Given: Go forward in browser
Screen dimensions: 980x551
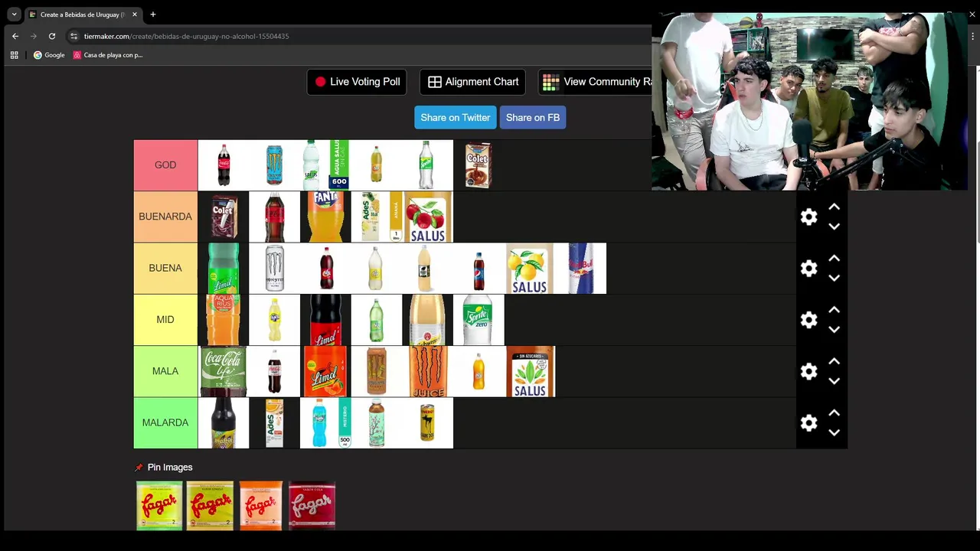Looking at the screenshot, I should [33, 36].
